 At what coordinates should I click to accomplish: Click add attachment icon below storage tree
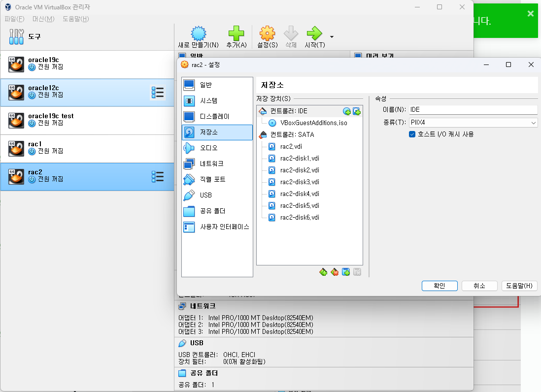point(346,272)
